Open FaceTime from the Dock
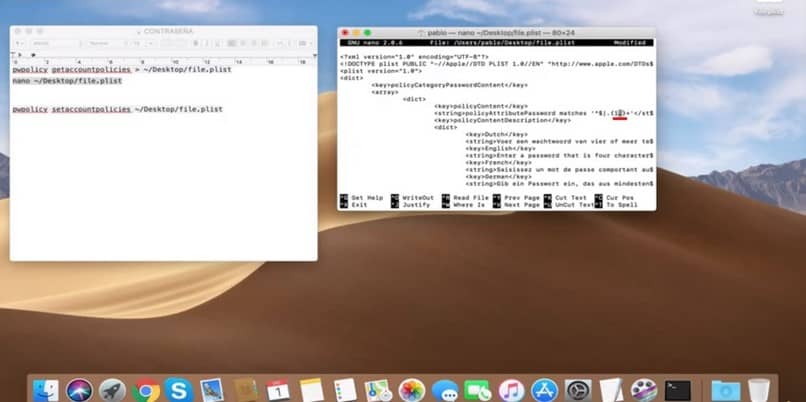 [x=478, y=391]
